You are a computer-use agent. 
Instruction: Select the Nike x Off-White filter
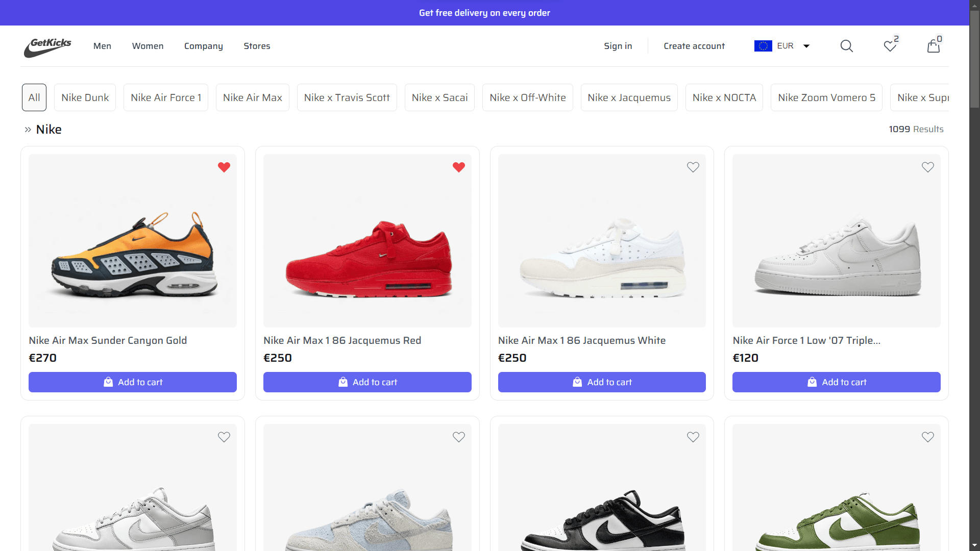(528, 97)
